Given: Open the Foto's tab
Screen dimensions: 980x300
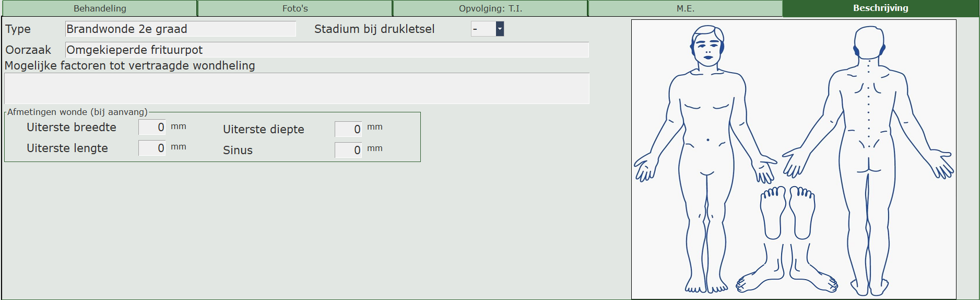Looking at the screenshot, I should click(x=295, y=8).
